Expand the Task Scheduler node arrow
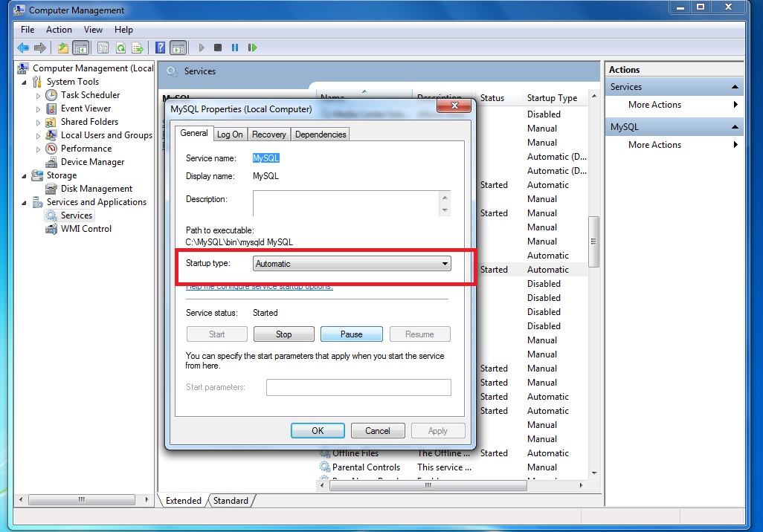 coord(39,96)
